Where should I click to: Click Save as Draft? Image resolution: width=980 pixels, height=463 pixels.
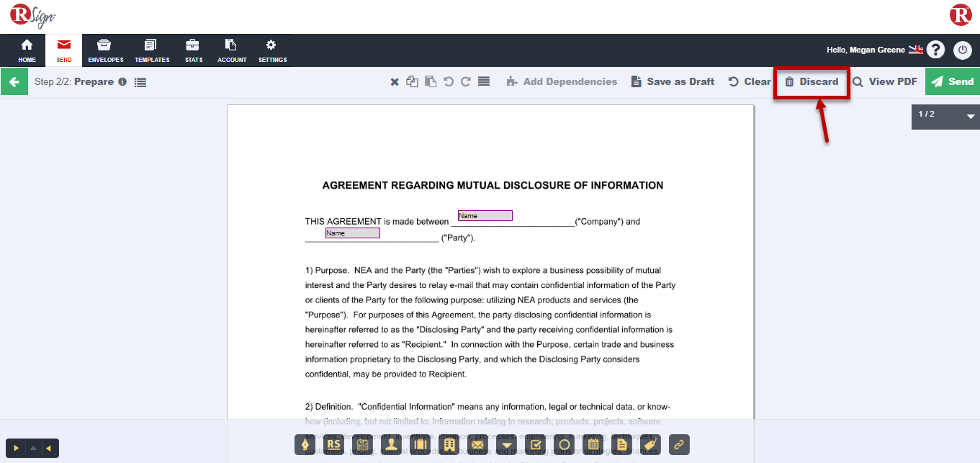[673, 81]
